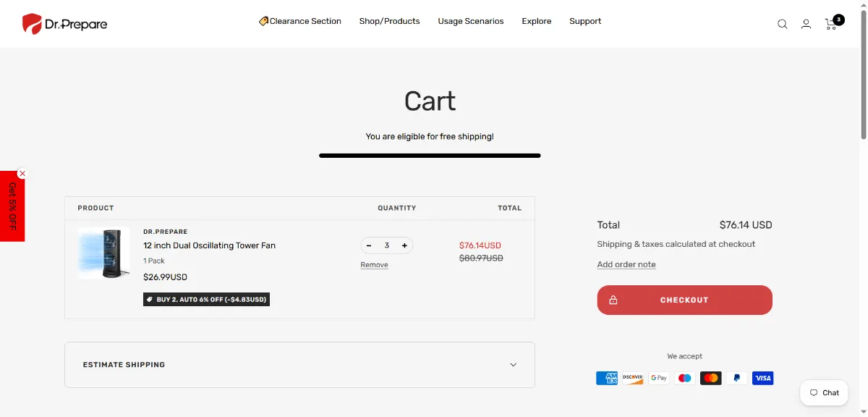Decrease fan quantity with minus button
The image size is (868, 417).
(369, 245)
